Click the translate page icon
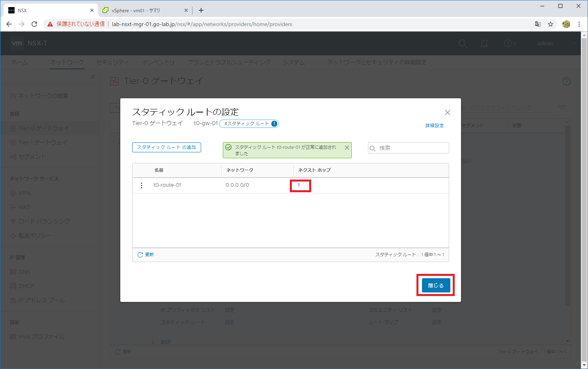 coord(538,24)
